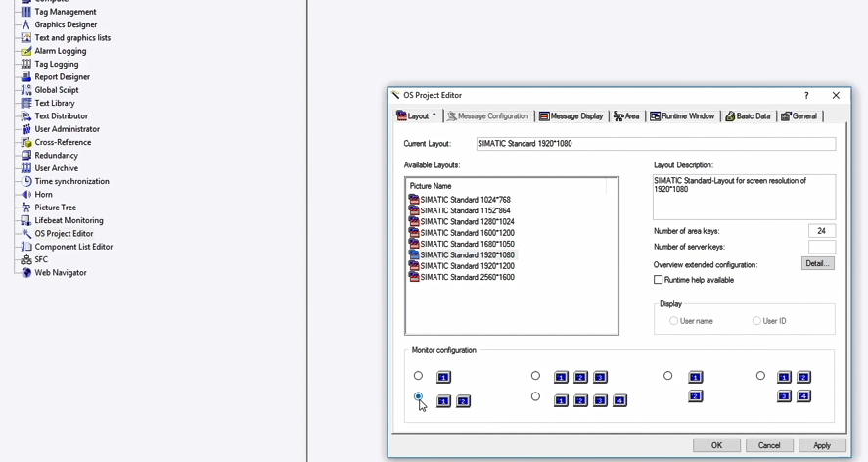
Task: Open the Graphics Designer icon
Action: [x=26, y=24]
